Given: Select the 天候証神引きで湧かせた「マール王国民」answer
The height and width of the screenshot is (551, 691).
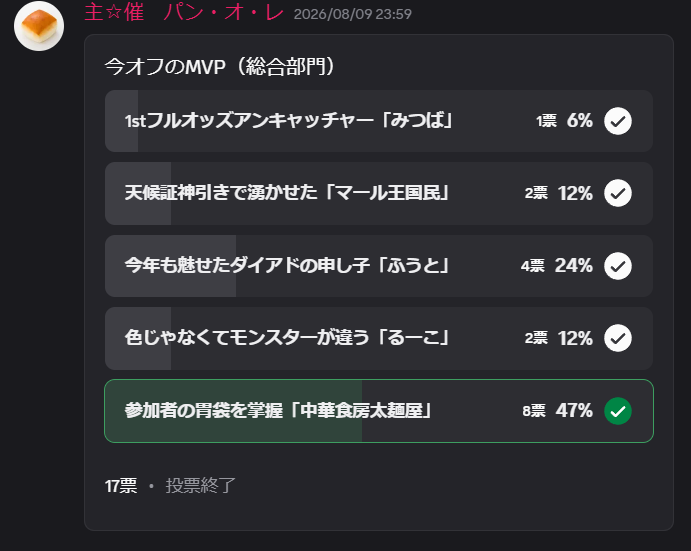Looking at the screenshot, I should pyautogui.click(x=379, y=194).
